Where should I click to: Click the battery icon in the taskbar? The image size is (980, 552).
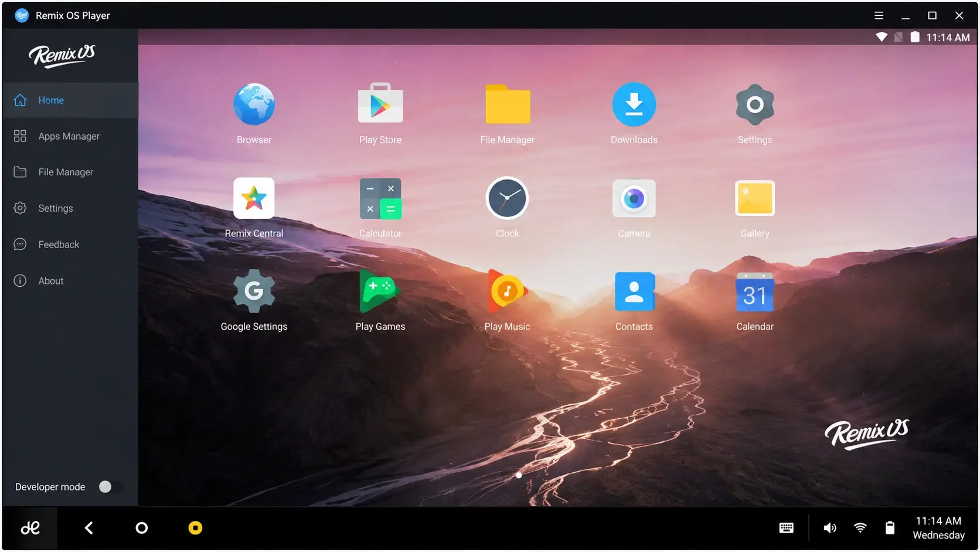(x=890, y=528)
